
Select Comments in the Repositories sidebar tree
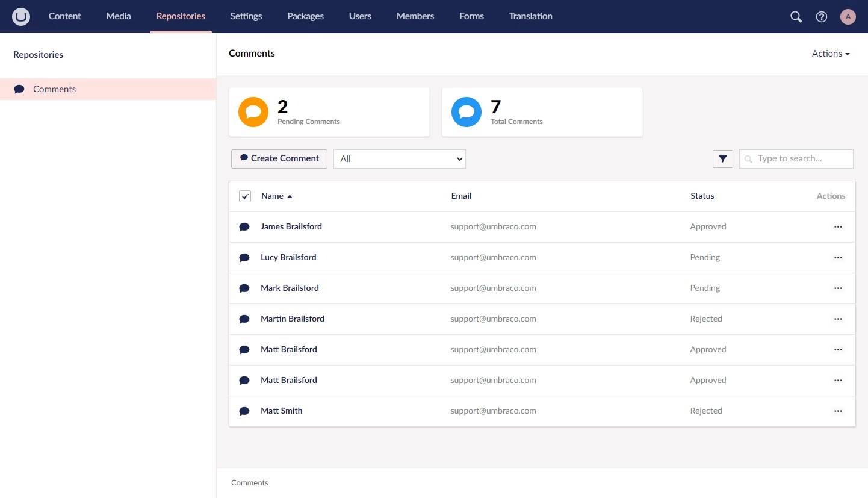[54, 89]
